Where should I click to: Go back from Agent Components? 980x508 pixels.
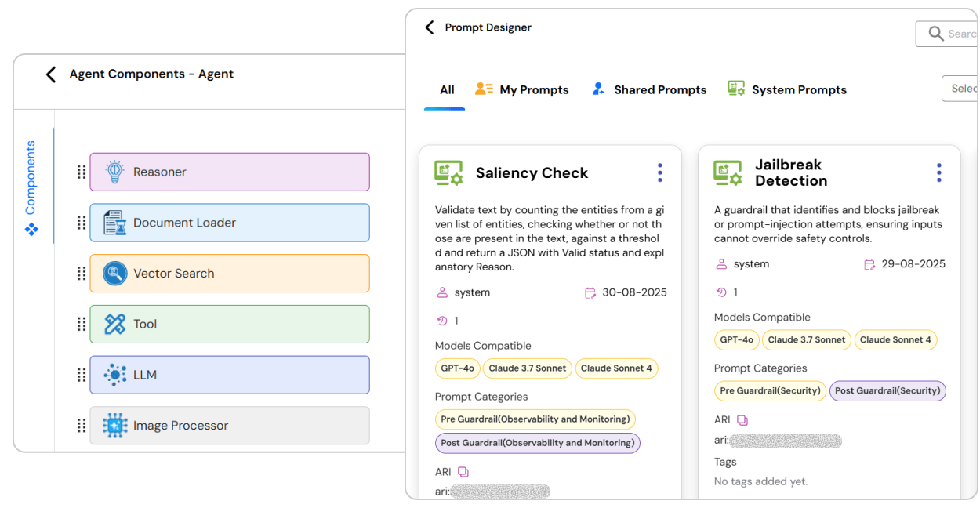tap(51, 74)
